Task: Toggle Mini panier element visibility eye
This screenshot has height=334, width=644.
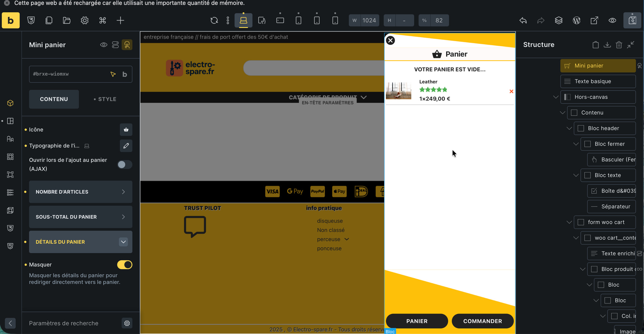Action: coord(104,45)
